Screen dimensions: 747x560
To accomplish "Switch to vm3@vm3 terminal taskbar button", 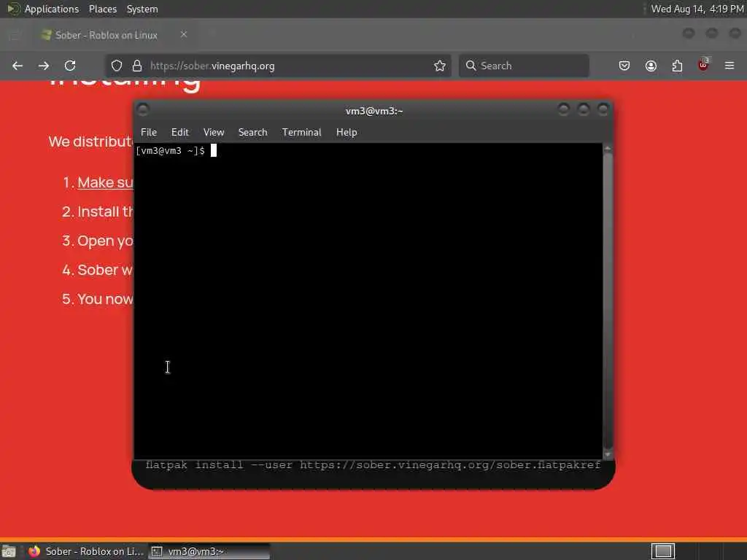I will pyautogui.click(x=209, y=551).
